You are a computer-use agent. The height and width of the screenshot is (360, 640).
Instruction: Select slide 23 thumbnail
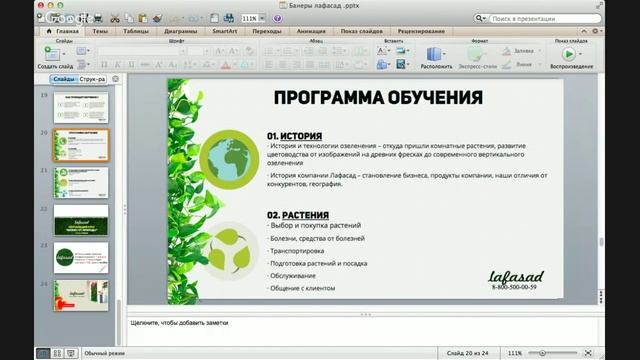(x=81, y=258)
